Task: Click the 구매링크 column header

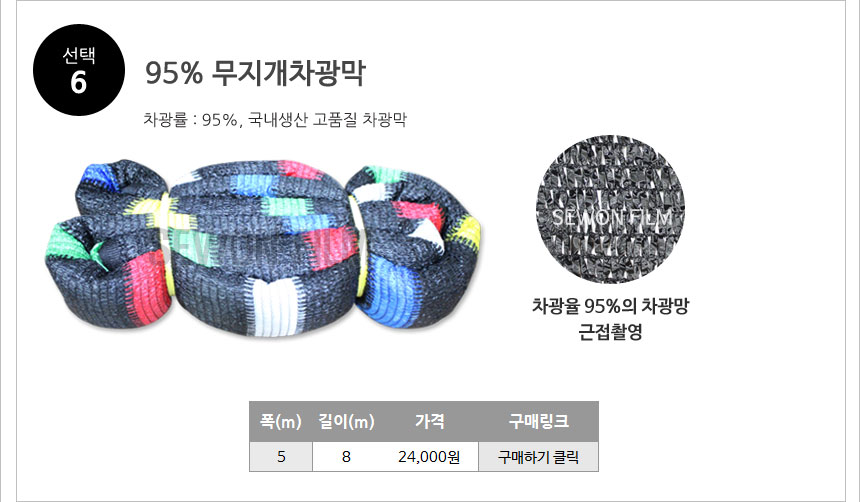Action: pos(538,421)
